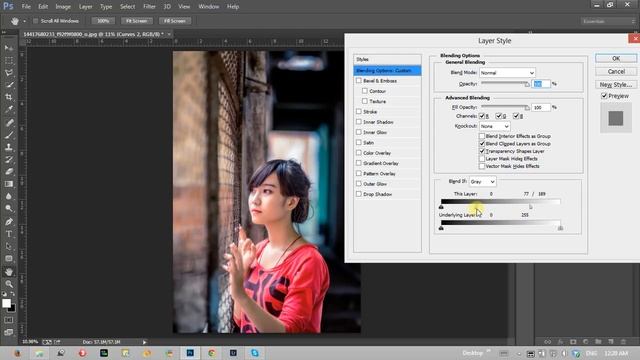Select the Eraser tool
The image size is (640, 360).
pyautogui.click(x=9, y=171)
